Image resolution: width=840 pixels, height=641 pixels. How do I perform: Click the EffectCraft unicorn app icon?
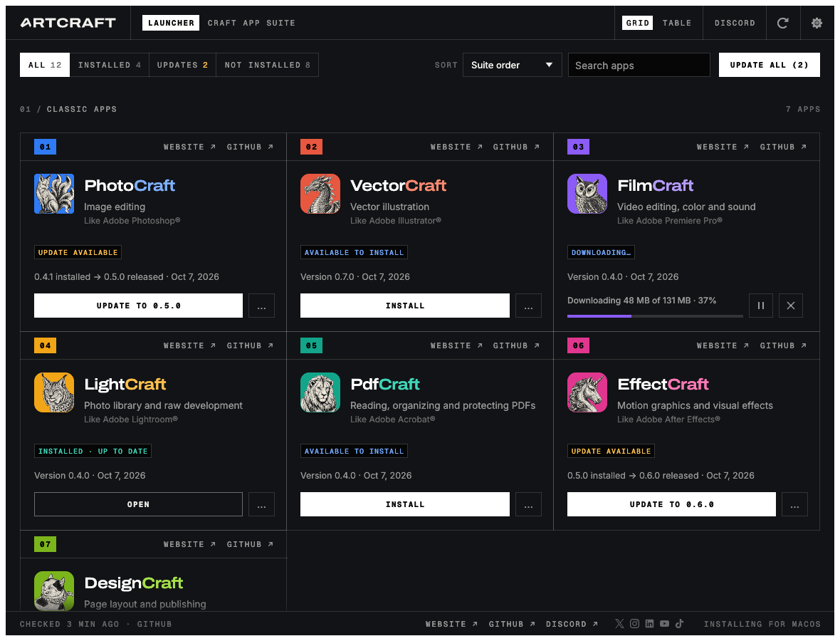point(587,392)
